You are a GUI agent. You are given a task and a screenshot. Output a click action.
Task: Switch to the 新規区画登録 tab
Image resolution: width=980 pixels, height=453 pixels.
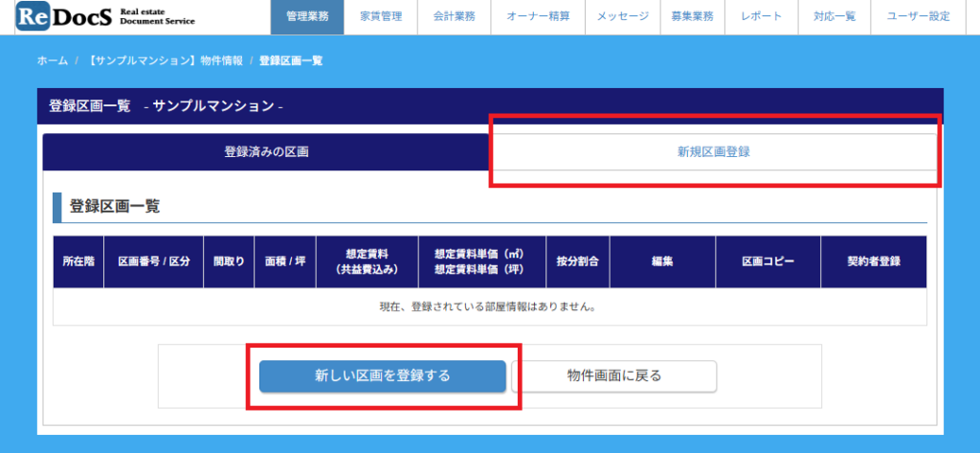pos(713,152)
